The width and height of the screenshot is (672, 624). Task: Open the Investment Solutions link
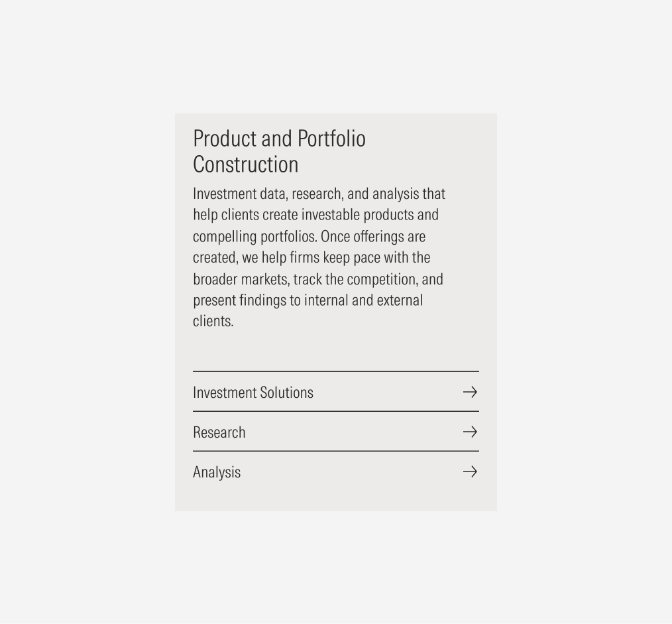pyautogui.click(x=253, y=393)
